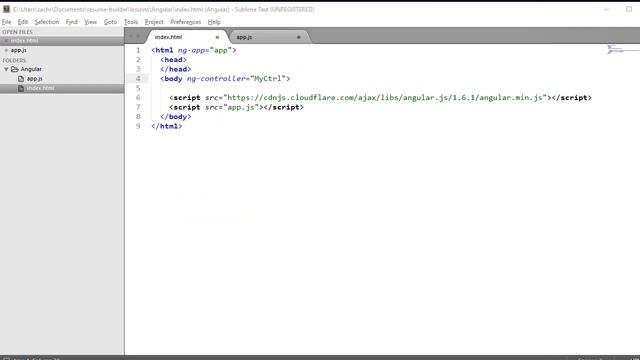Click "app.js" src string on line 7

point(241,107)
